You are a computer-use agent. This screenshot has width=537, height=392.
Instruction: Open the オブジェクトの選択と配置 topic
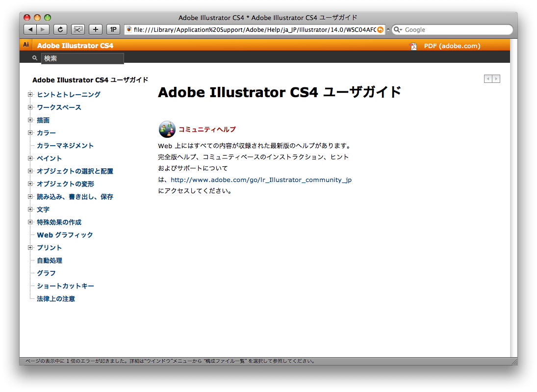coord(75,171)
